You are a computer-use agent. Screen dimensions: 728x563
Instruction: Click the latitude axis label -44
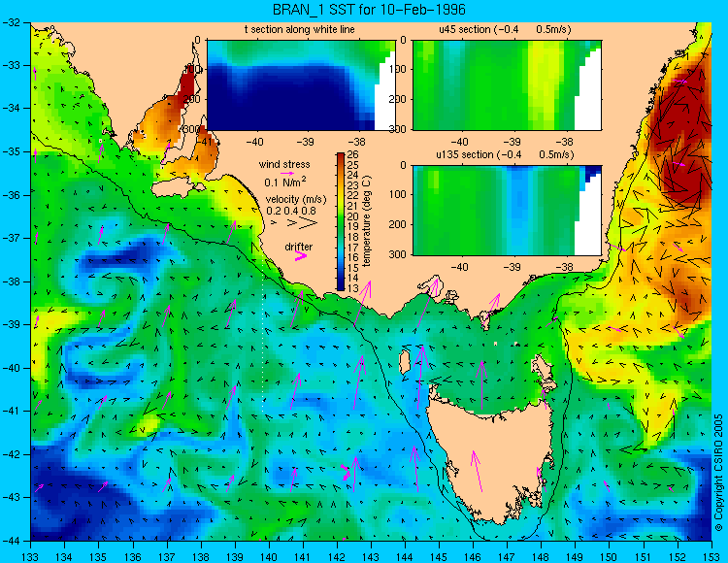coord(12,541)
